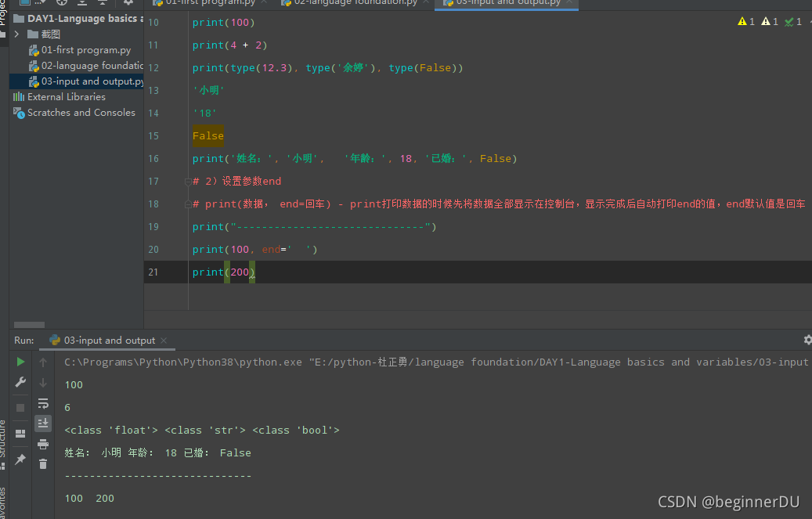Switch to 01-first program.py editor tab
The height and width of the screenshot is (519, 812).
pyautogui.click(x=211, y=2)
